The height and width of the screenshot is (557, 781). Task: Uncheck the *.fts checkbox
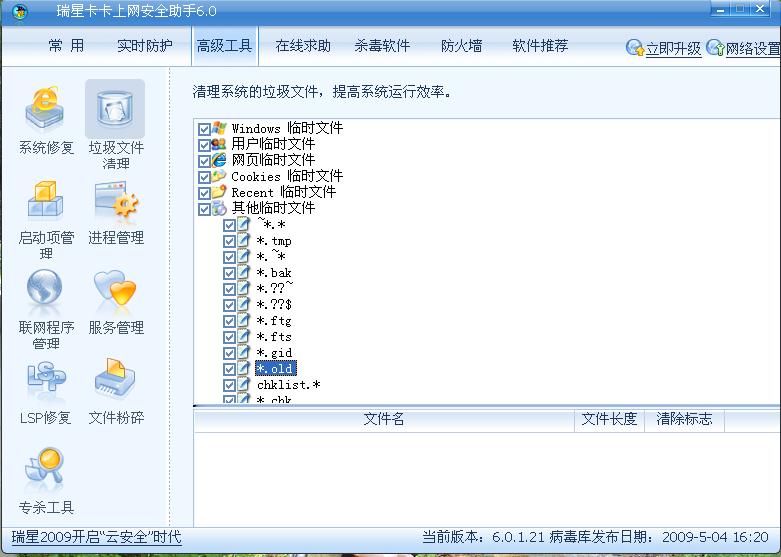tap(229, 337)
